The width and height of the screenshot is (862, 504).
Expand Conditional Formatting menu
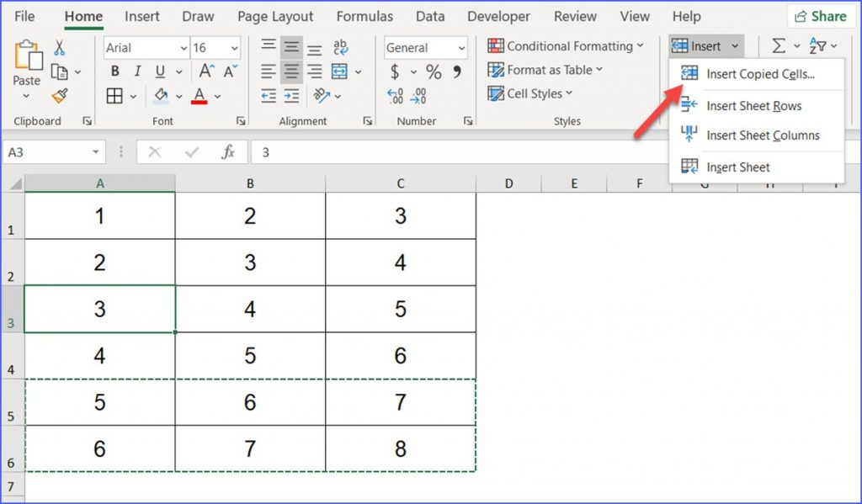tap(640, 46)
